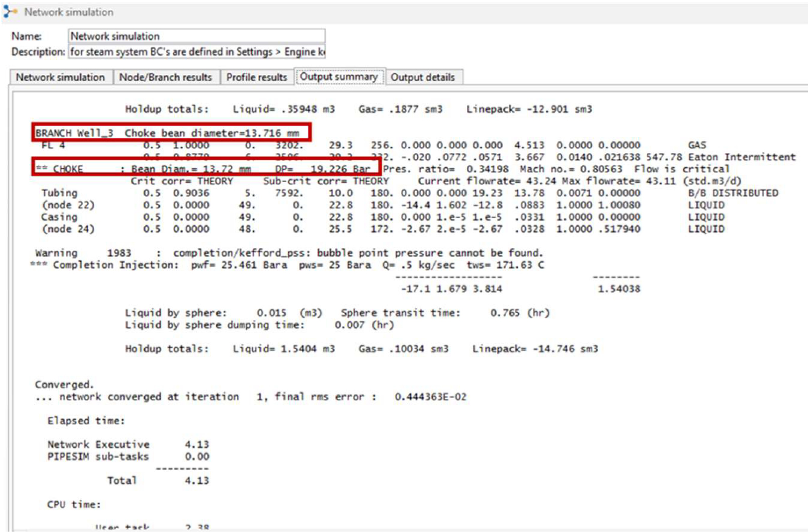Switch to the Output details tab
Screen dimensions: 808x532
(x=422, y=77)
